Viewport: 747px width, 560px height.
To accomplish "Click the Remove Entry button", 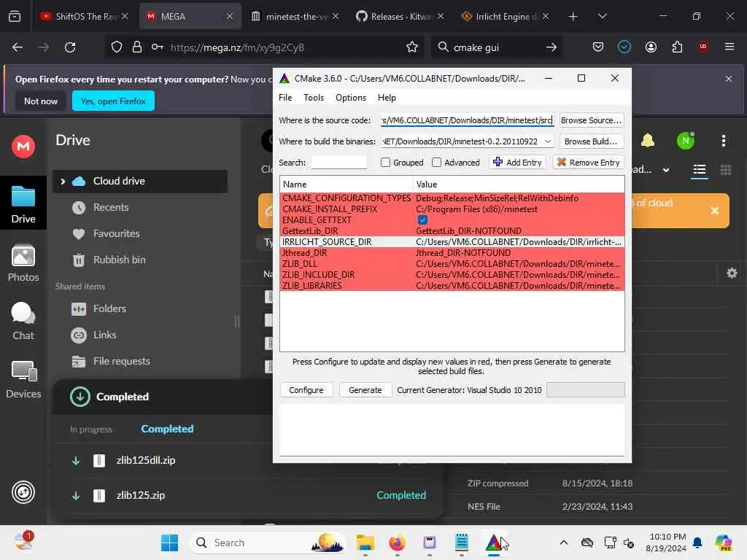I will [589, 163].
